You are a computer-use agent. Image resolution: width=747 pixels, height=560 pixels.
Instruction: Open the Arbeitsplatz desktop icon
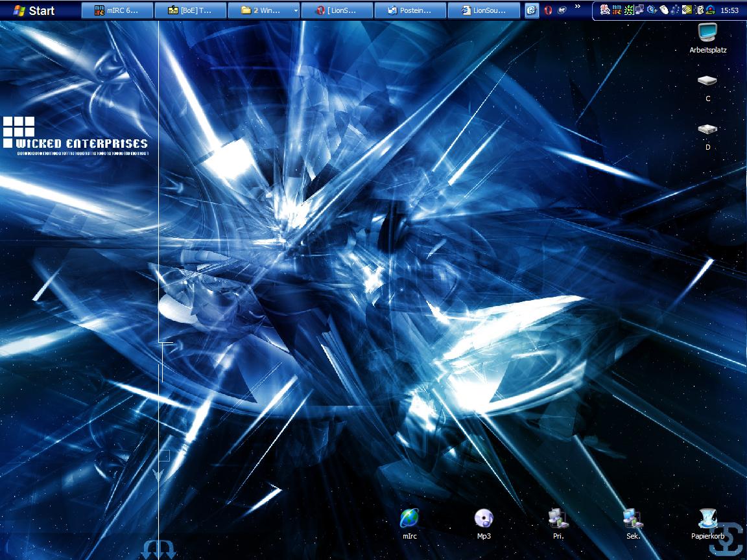[x=707, y=34]
